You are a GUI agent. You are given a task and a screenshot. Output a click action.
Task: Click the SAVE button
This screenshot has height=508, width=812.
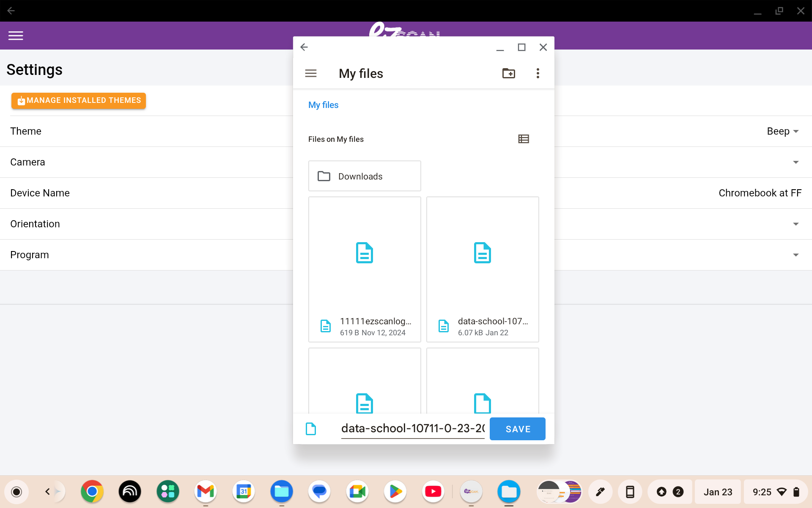(517, 429)
